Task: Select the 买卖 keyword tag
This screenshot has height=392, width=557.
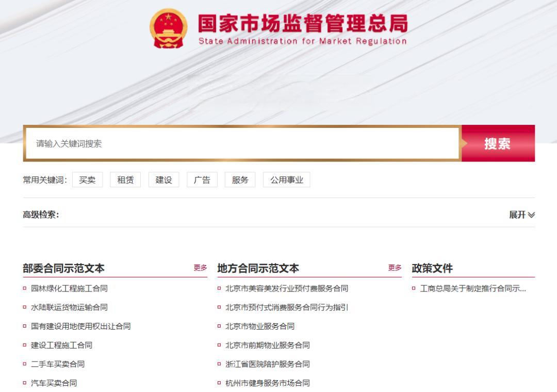Action: click(x=87, y=180)
